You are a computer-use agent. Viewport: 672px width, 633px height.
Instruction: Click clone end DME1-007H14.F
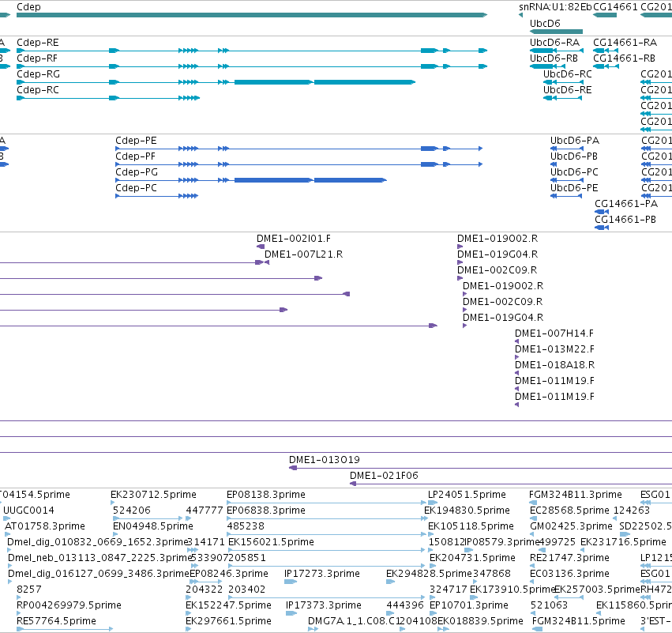(554, 333)
